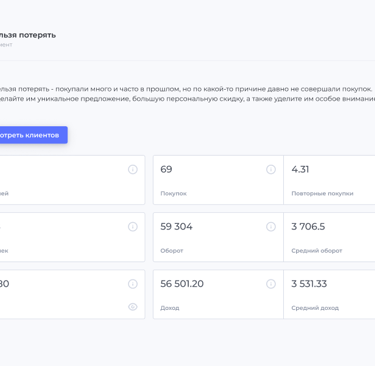Click the segment description paragraph text
Image resolution: width=375 pixels, height=366 pixels.
click(x=187, y=94)
